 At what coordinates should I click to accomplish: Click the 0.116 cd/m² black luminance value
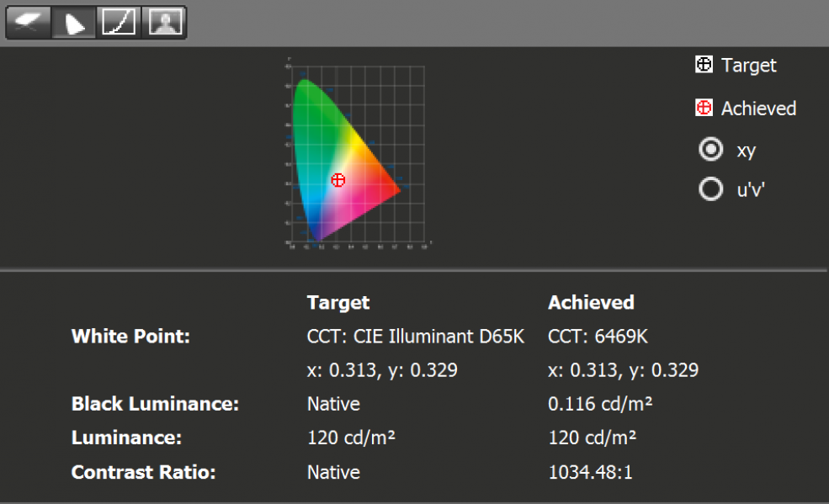tap(600, 404)
